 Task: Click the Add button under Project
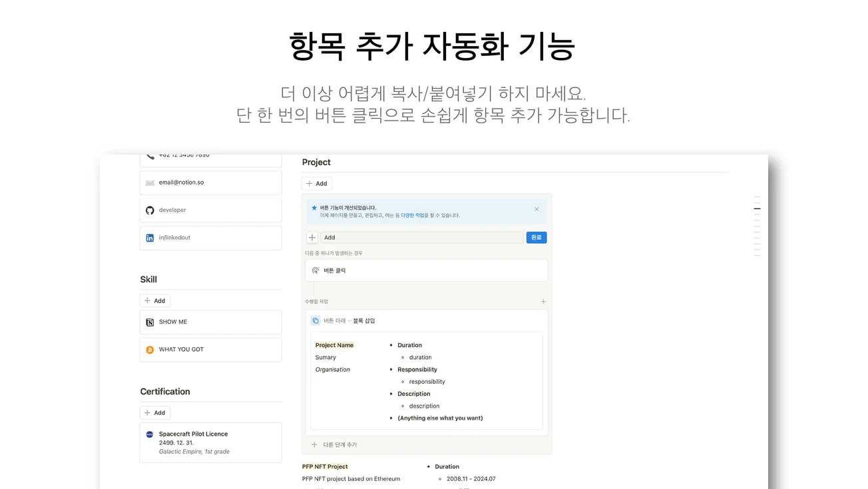(317, 183)
